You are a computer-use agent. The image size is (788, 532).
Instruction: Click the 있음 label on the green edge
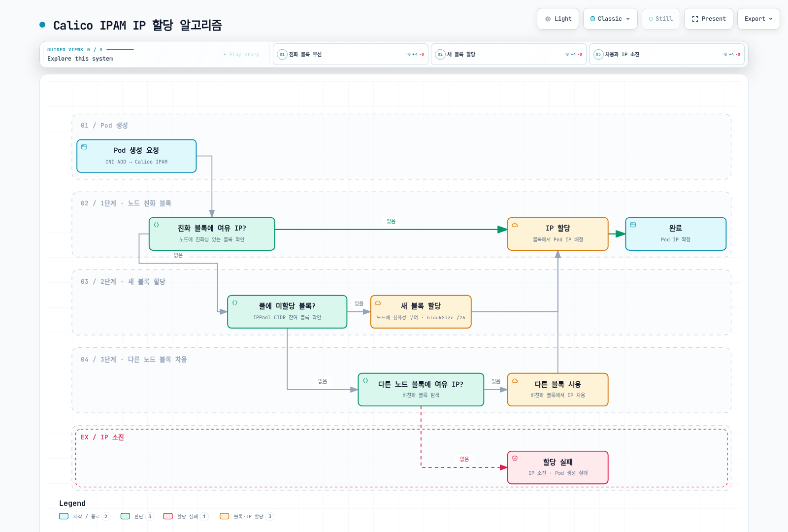click(x=391, y=221)
